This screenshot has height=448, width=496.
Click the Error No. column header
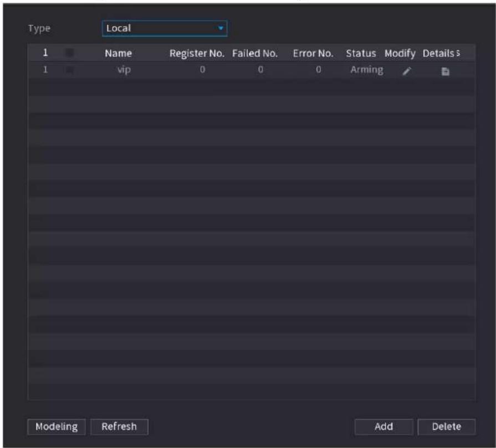(x=313, y=53)
